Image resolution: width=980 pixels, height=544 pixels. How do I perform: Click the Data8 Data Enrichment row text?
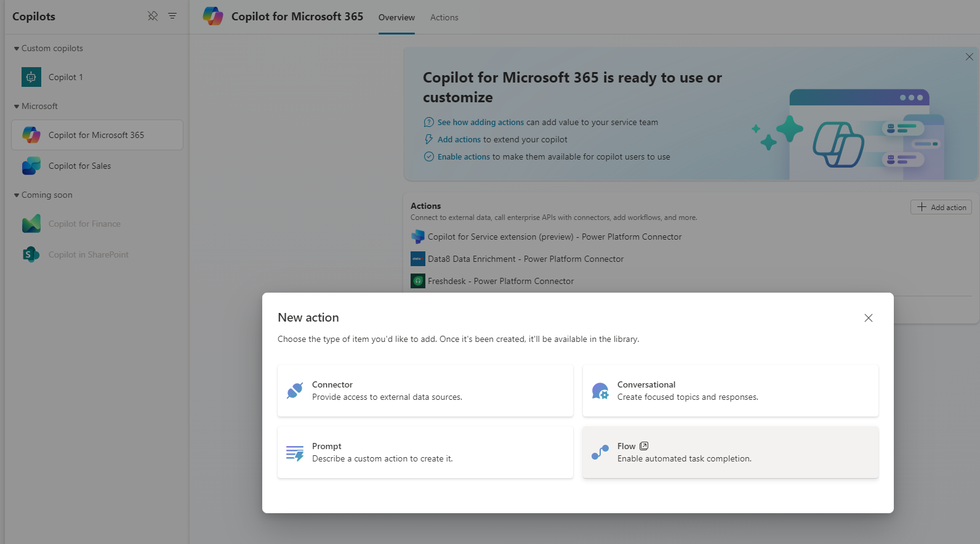(526, 259)
